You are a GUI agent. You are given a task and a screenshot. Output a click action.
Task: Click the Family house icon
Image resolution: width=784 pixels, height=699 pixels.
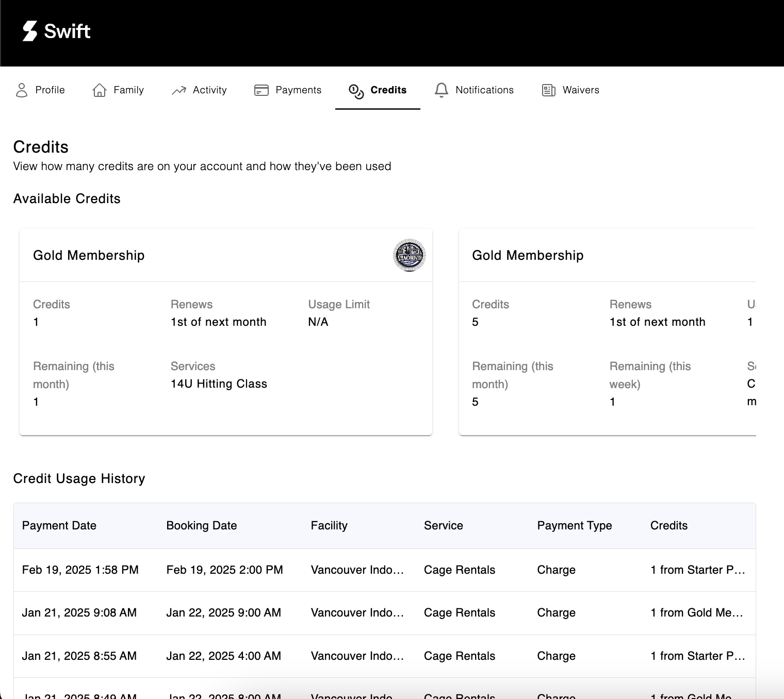(99, 90)
